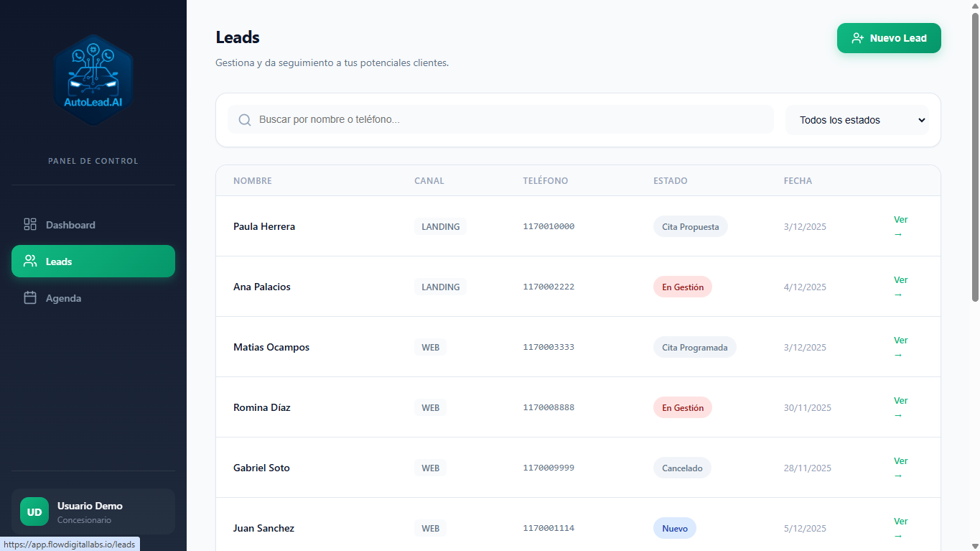Viewport: 980px width, 551px height.
Task: Click Romina Díaz's En Gestión badge
Action: [x=683, y=407]
